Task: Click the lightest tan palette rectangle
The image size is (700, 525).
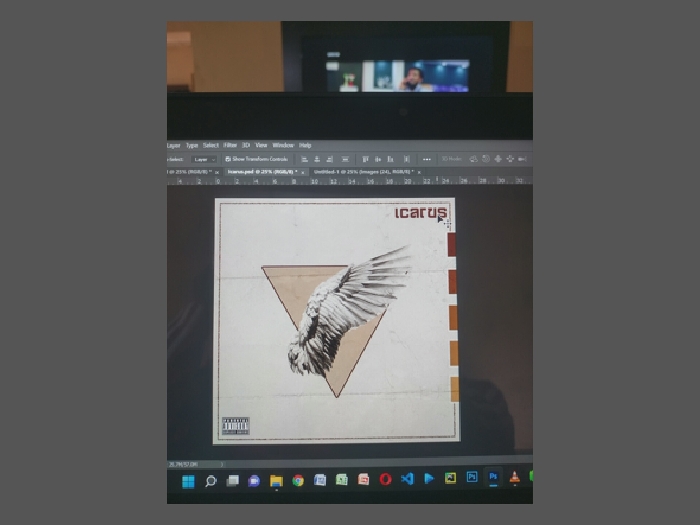Action: (x=454, y=389)
